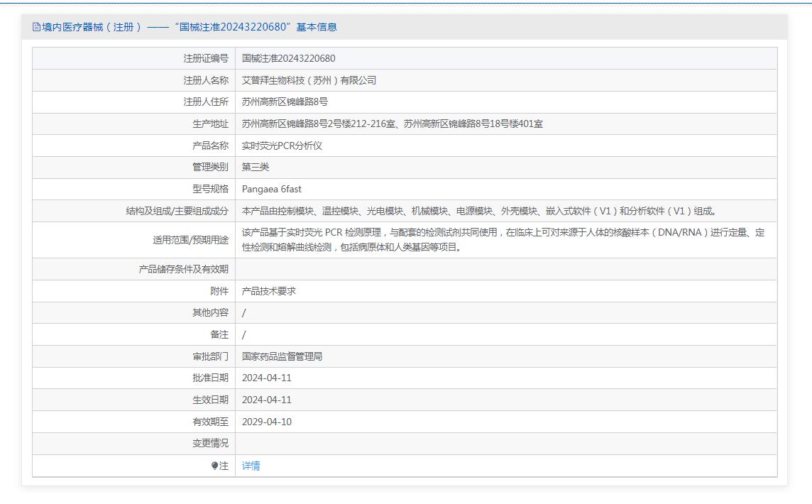Select registrant name 艾普拜生物科技（苏州）有限公司
Viewport: 812px width, 504px height.
[x=309, y=80]
